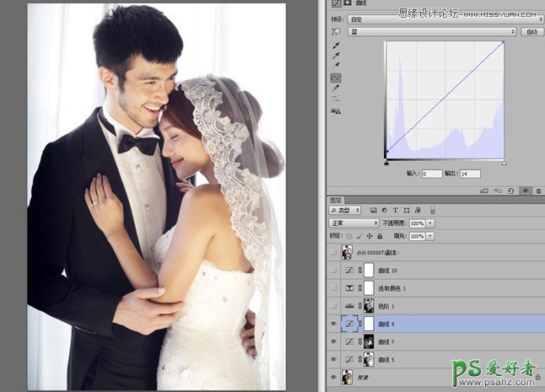Expand the 不透明度 opacity dropdown arrow
The width and height of the screenshot is (545, 392).
[431, 223]
